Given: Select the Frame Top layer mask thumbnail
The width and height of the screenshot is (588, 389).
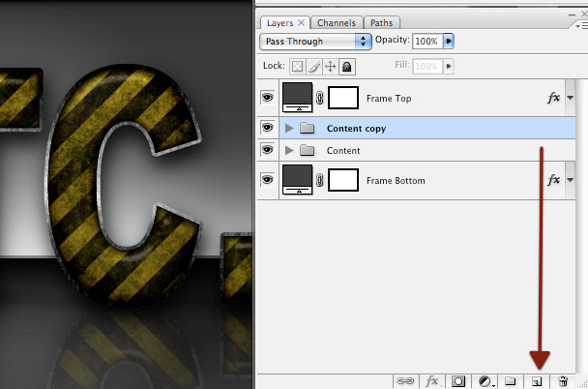Looking at the screenshot, I should point(343,98).
